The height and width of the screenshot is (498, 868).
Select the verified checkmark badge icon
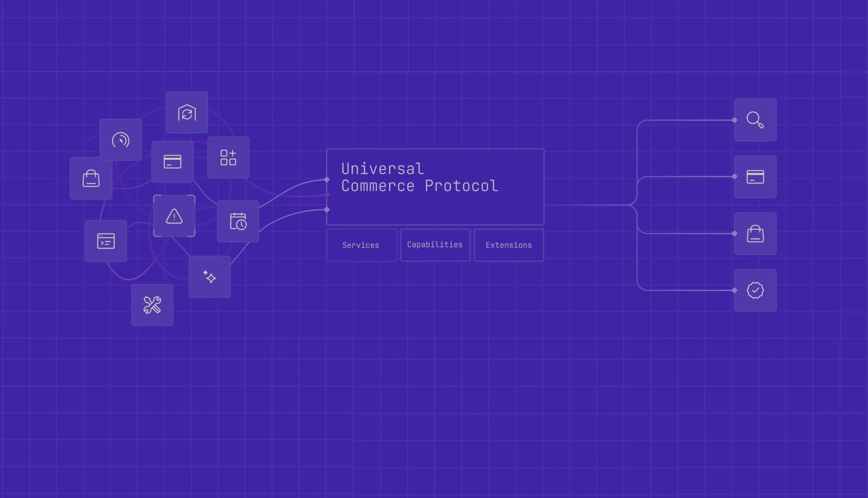tap(755, 290)
